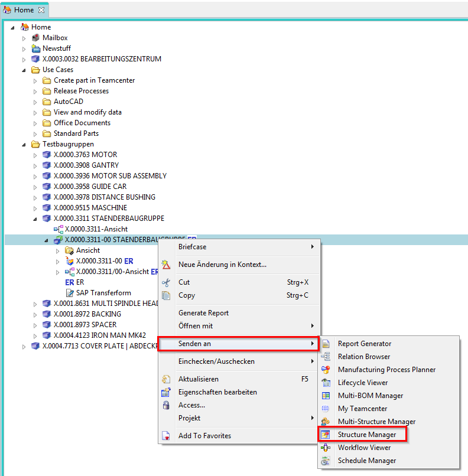This screenshot has height=476, width=468.
Task: Switch to the Home tab
Action: [x=23, y=10]
